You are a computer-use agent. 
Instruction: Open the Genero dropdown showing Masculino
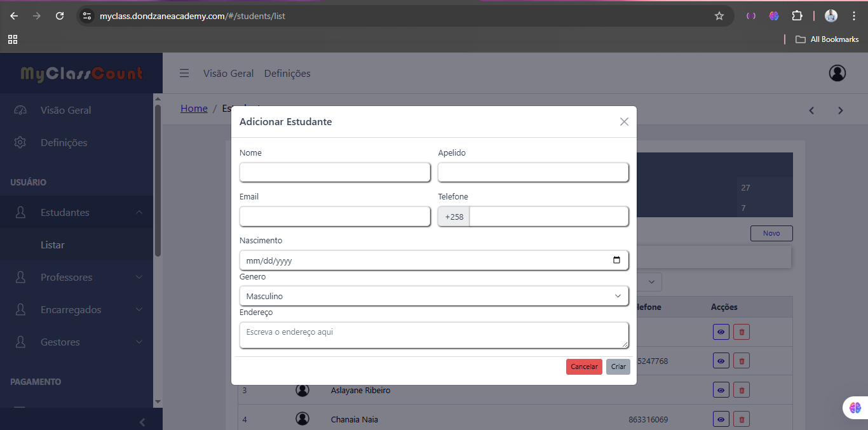[x=433, y=296]
